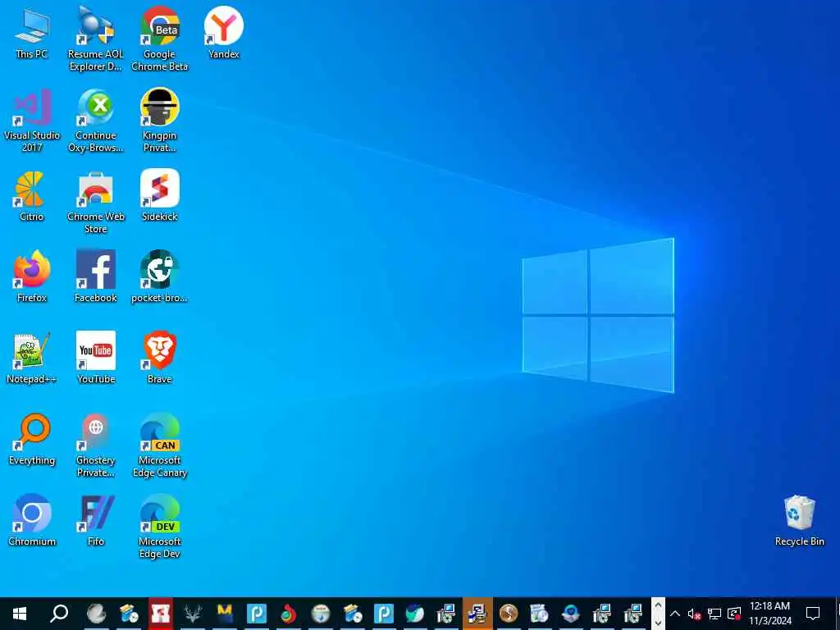The image size is (840, 630).
Task: Open the red F taskbar app
Action: point(160,614)
